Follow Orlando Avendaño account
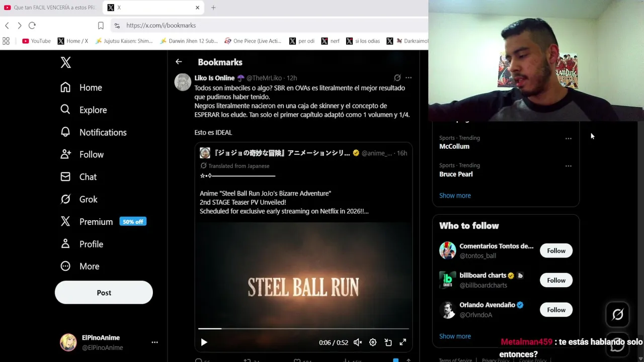 [x=556, y=310]
